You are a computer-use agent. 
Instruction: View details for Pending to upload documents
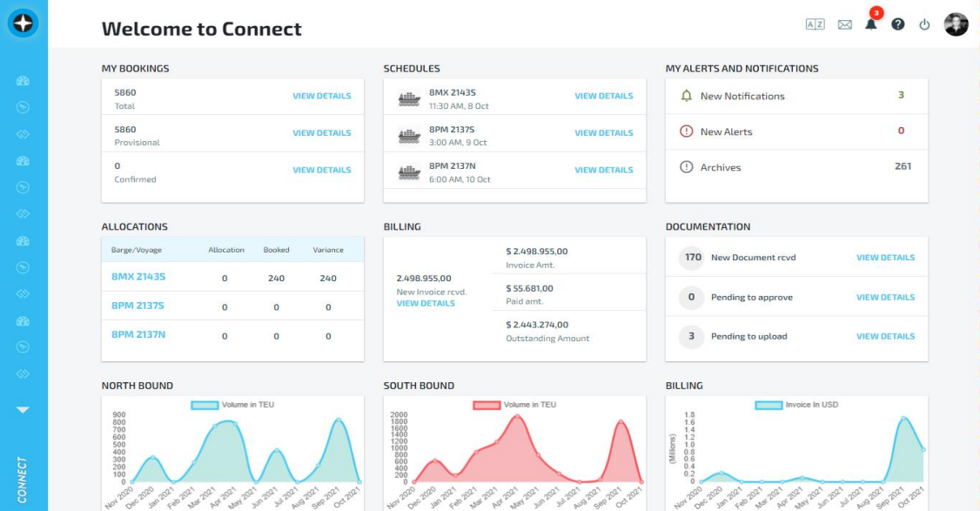tap(885, 336)
